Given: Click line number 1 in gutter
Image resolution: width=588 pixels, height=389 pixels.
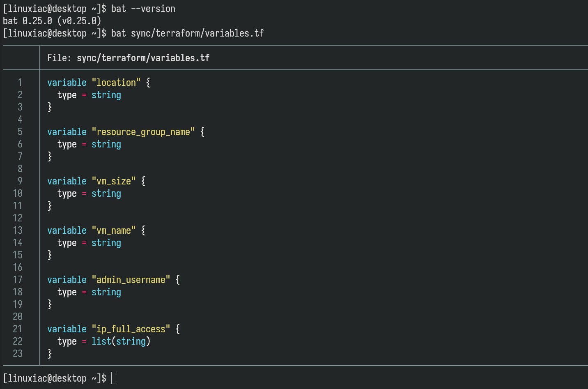Looking at the screenshot, I should [20, 83].
